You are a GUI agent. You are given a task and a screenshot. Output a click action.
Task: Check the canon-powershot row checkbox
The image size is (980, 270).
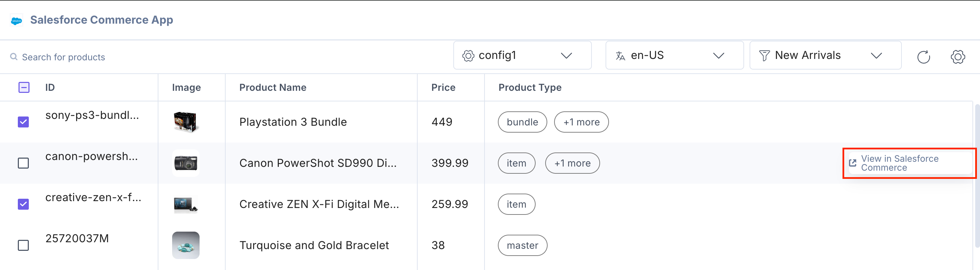(24, 163)
